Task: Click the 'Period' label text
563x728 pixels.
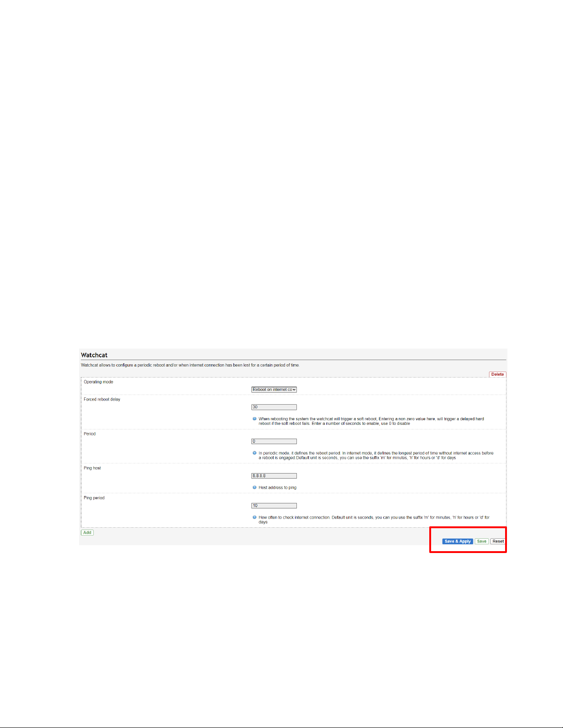Action: 90,434
